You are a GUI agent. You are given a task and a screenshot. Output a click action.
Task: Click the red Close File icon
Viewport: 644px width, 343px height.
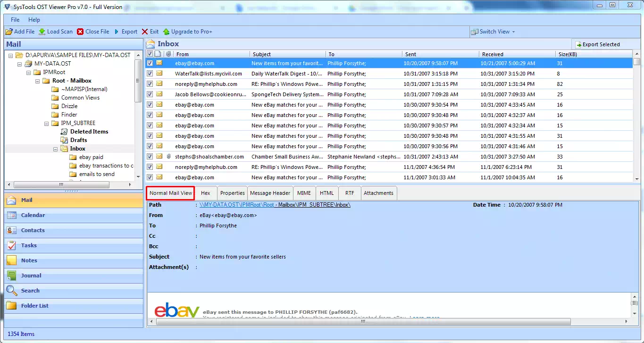[80, 32]
